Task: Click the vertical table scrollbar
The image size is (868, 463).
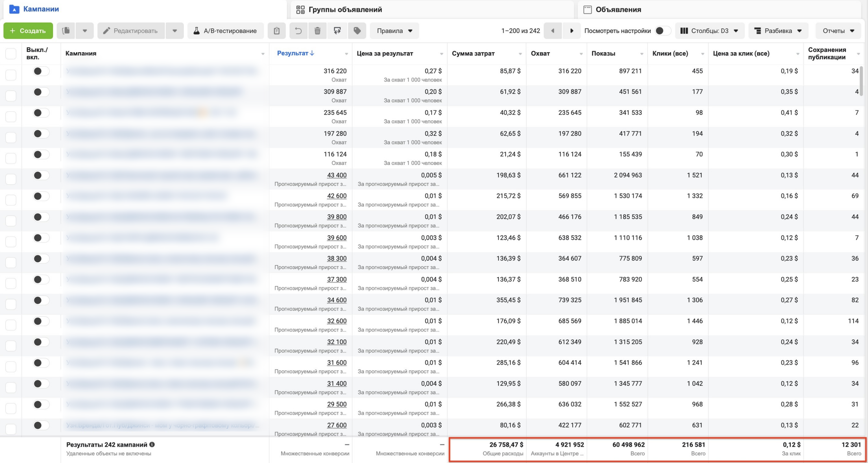Action: [861, 81]
